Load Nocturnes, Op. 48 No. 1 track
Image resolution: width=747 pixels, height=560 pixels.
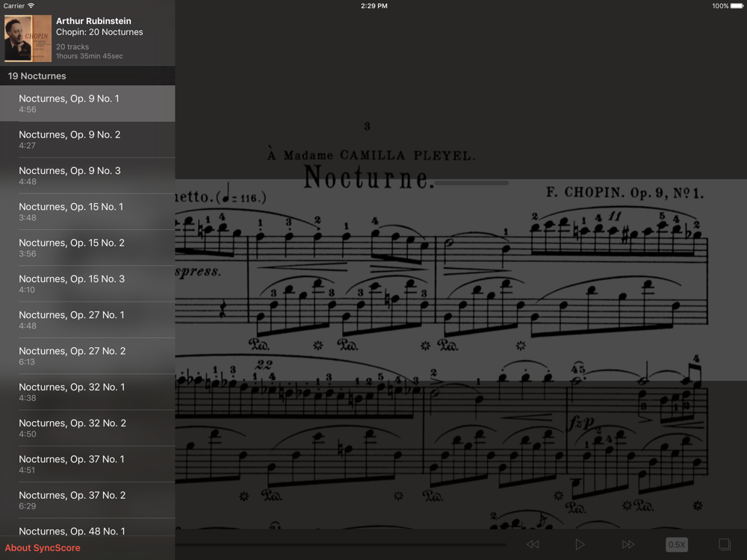(87, 528)
